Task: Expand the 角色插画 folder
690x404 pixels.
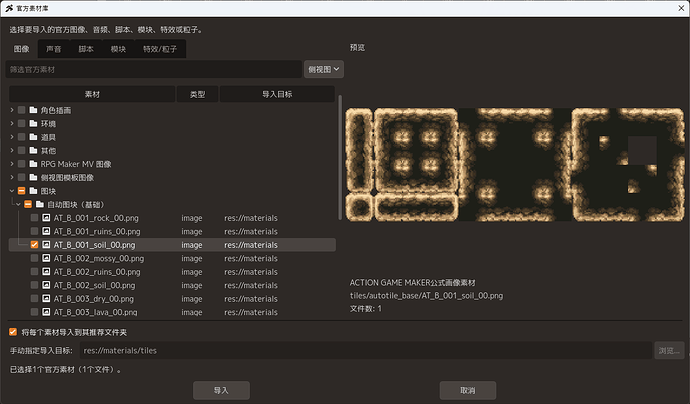Action: coord(12,110)
